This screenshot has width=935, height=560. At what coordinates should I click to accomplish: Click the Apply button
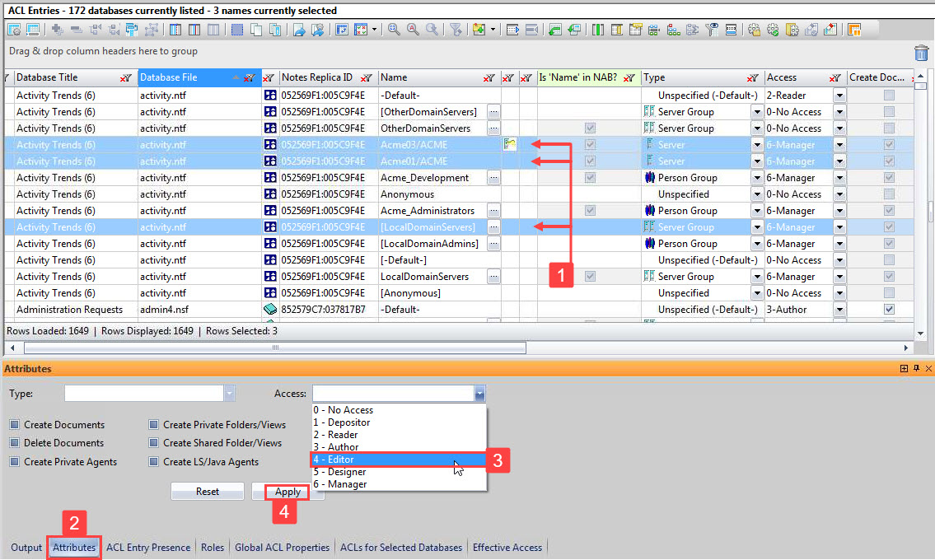coord(286,491)
